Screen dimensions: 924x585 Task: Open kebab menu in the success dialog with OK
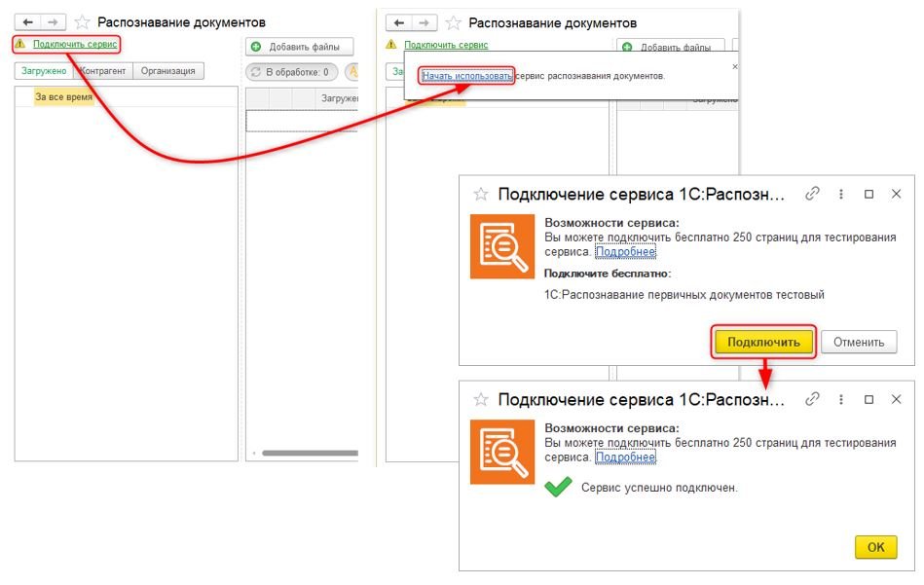pyautogui.click(x=841, y=399)
